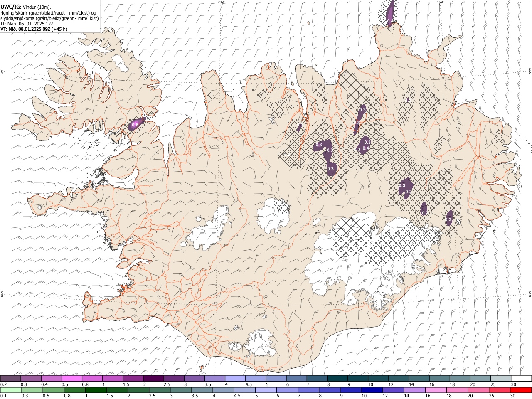
Task: Select the darkest green 1 swatch in lower legend row
Action: point(96,390)
